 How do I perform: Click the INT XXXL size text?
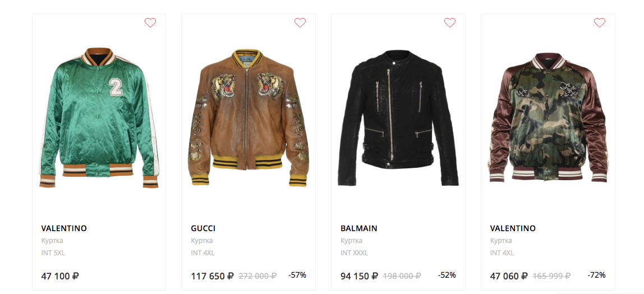354,253
